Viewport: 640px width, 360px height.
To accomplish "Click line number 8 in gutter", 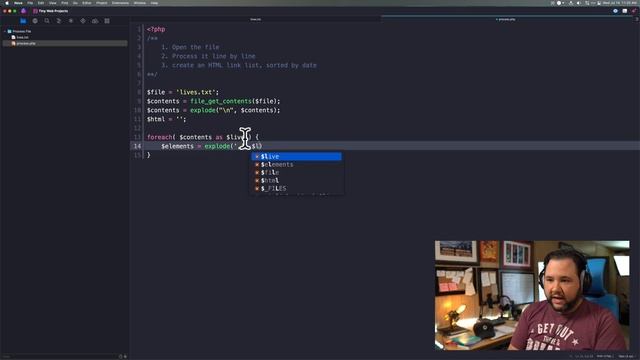I will tap(139, 92).
